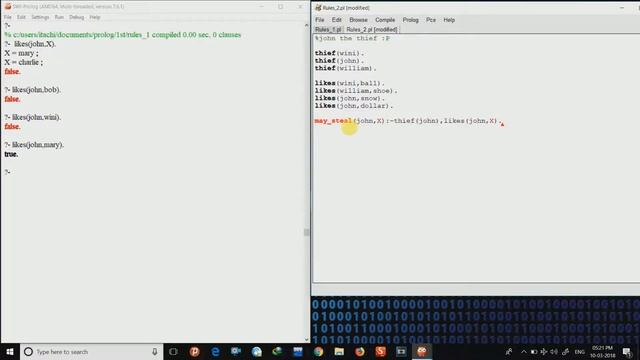
Task: Open the red S app on taskbar
Action: 380,351
